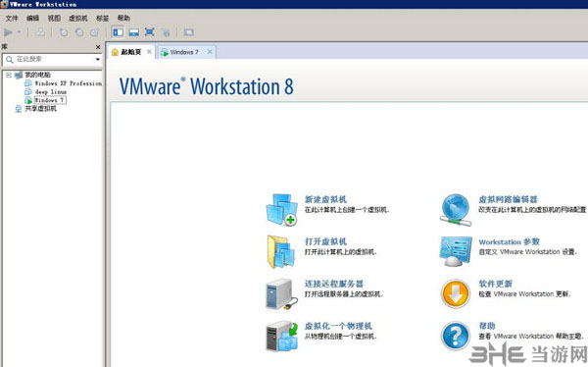This screenshot has width=588, height=367.
Task: Select 我的电脑 in the library tree
Action: [37, 76]
